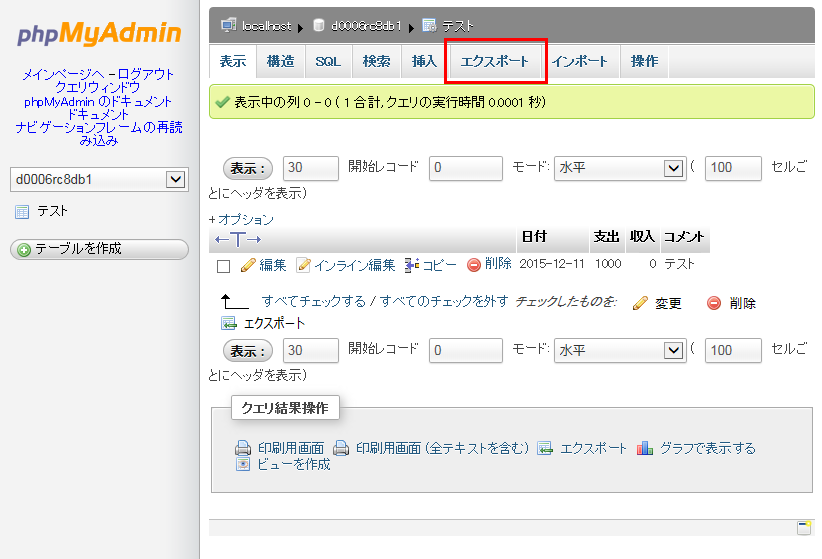Click the red icon beside bulk 削除
This screenshot has width=822, height=559.
pyautogui.click(x=714, y=303)
